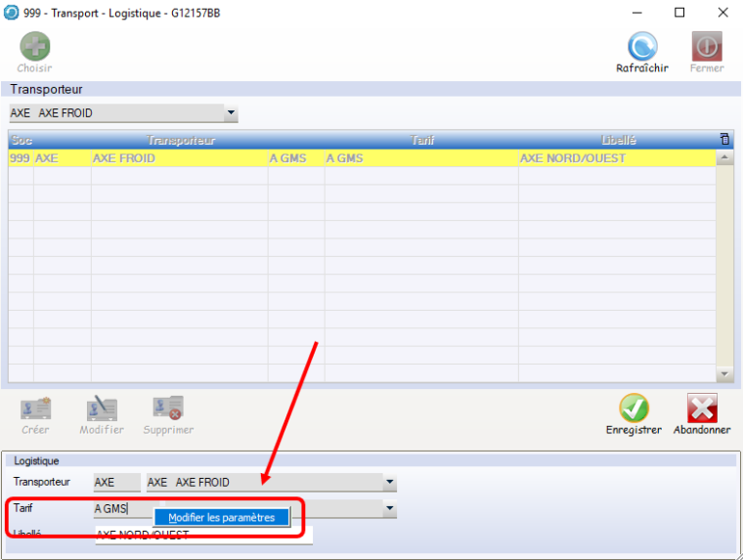The height and width of the screenshot is (560, 743).
Task: Click the Tarif input field with A GMS
Action: tap(121, 509)
